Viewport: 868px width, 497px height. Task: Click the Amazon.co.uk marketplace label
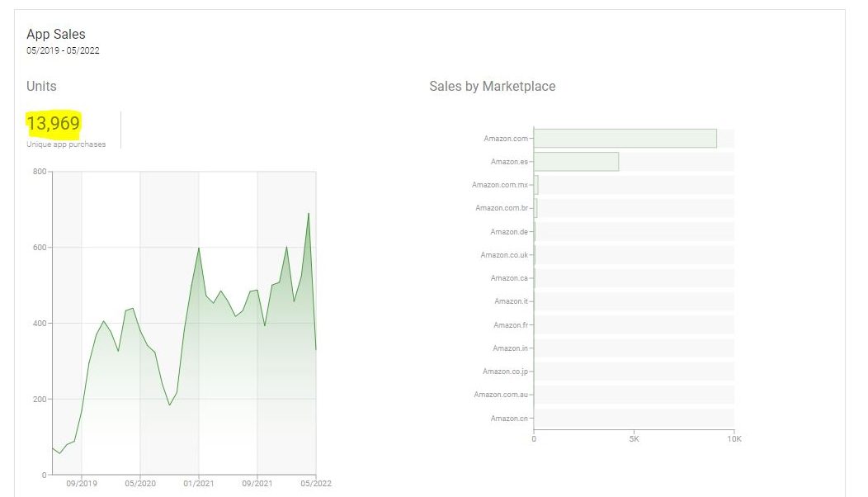pos(504,255)
